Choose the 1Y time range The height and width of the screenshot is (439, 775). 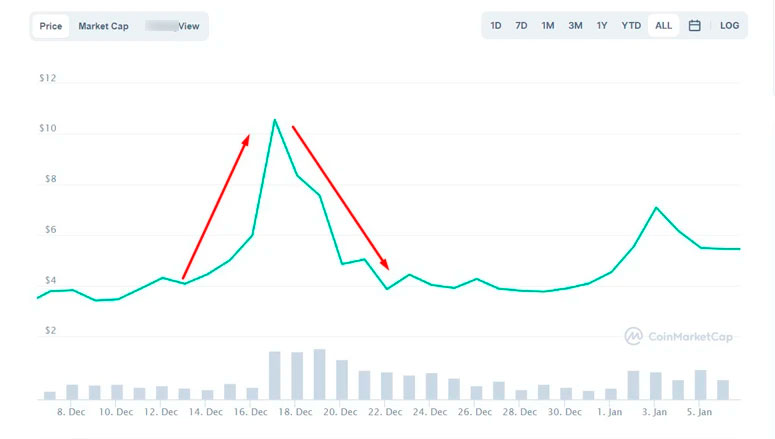(x=602, y=25)
